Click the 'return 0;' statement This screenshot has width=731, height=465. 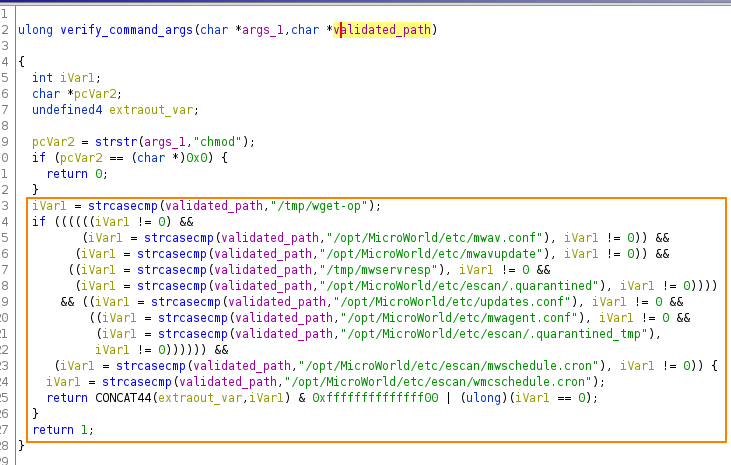(77, 174)
